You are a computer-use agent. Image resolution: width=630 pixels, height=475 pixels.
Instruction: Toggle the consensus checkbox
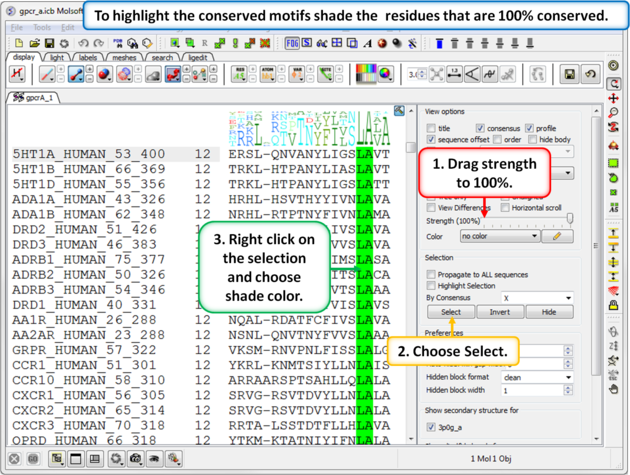pyautogui.click(x=481, y=129)
